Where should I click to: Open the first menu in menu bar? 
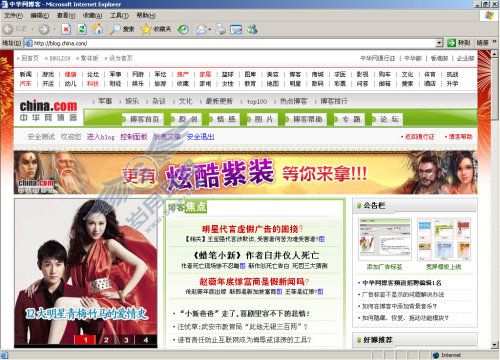pyautogui.click(x=13, y=15)
